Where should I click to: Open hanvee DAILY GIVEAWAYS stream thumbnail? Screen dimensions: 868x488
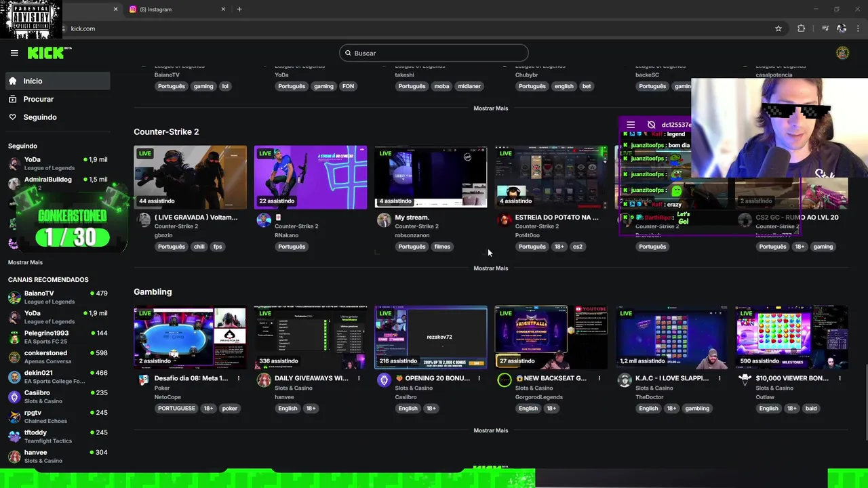(x=311, y=337)
